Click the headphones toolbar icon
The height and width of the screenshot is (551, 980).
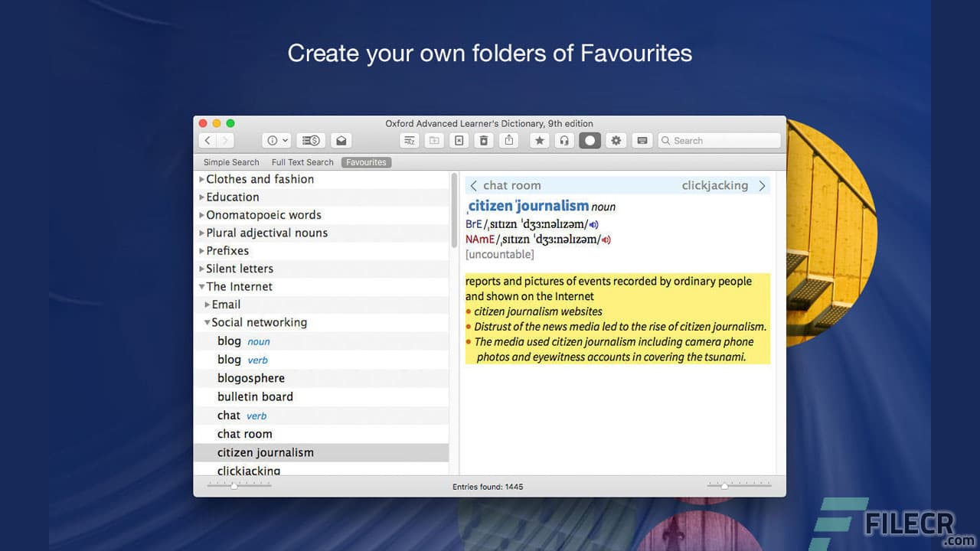[564, 141]
